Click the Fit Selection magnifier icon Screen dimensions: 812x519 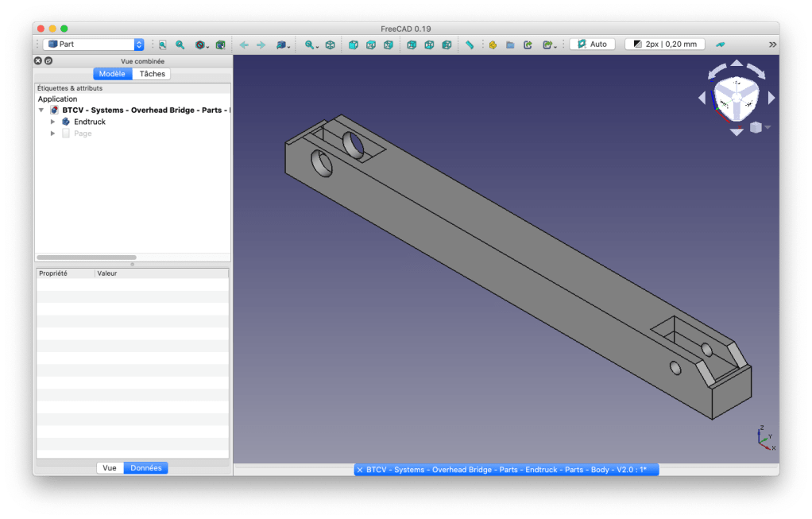click(180, 45)
